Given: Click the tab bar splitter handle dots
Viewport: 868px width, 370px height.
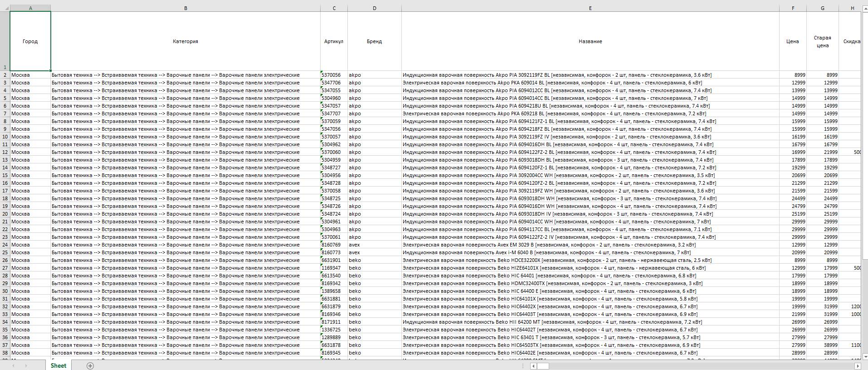Looking at the screenshot, I should 523,366.
